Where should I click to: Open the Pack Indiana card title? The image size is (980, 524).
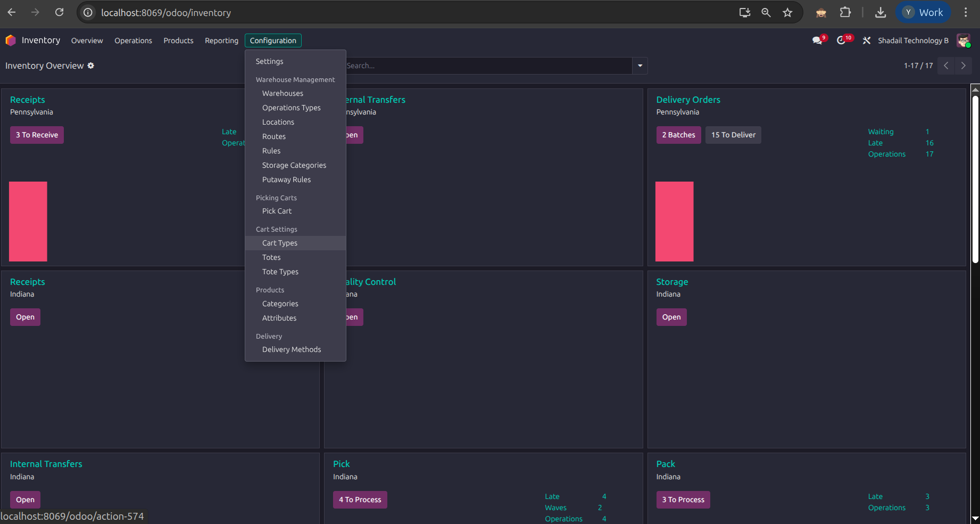point(666,464)
